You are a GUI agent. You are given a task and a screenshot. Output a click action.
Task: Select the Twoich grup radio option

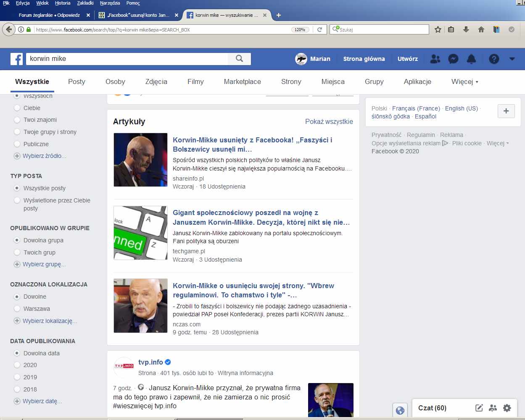(x=17, y=252)
